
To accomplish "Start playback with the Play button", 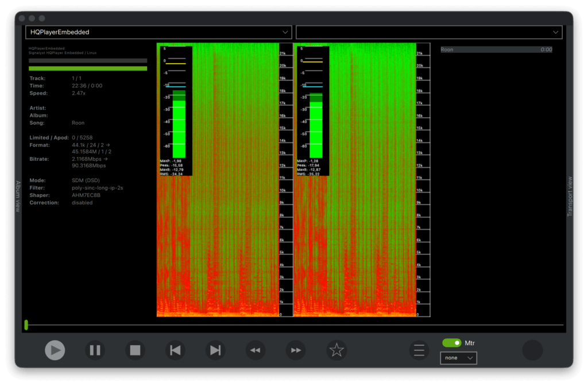I will (55, 350).
